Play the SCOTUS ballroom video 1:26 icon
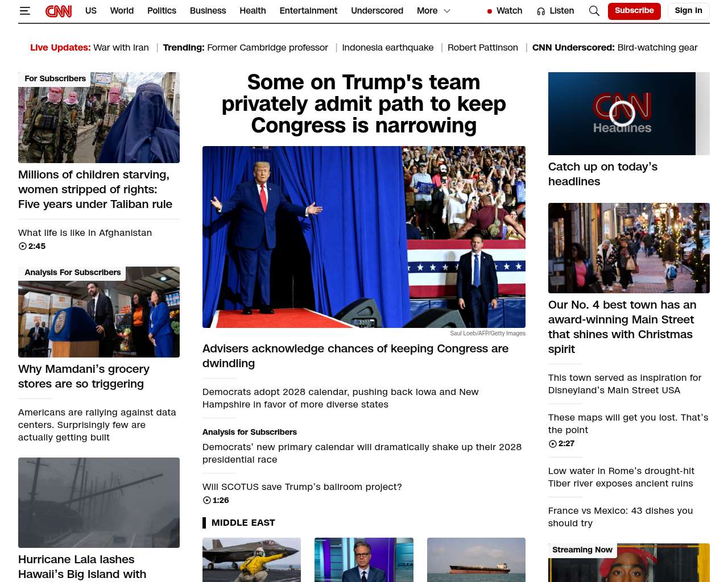Viewport: 728px width, 582px height. click(x=207, y=500)
